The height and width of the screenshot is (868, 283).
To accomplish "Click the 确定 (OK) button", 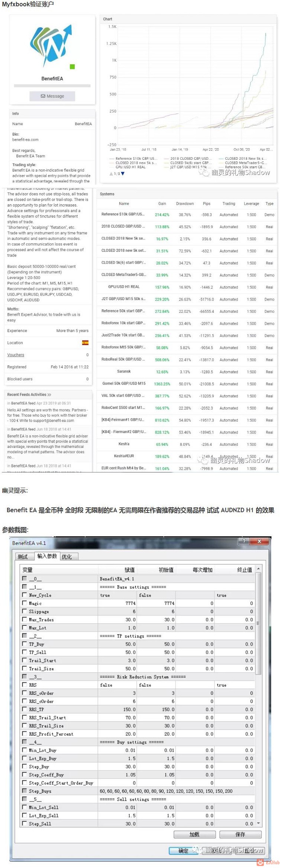I will point(183,851).
